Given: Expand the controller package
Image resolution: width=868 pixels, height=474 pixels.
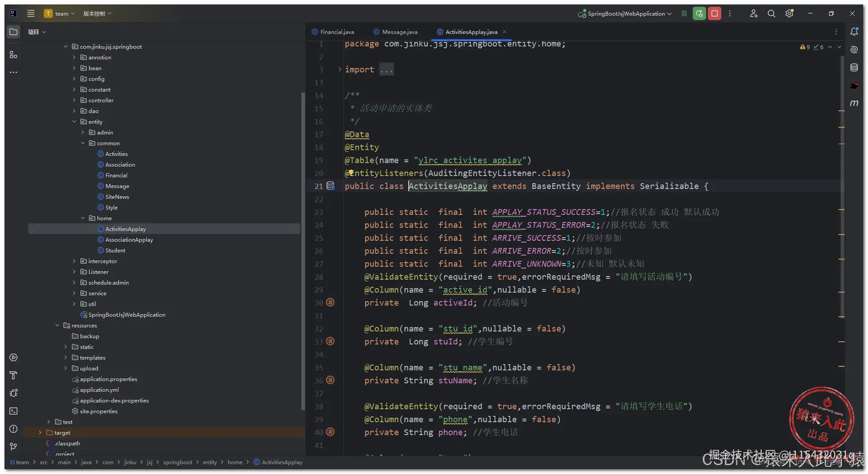Looking at the screenshot, I should point(74,100).
